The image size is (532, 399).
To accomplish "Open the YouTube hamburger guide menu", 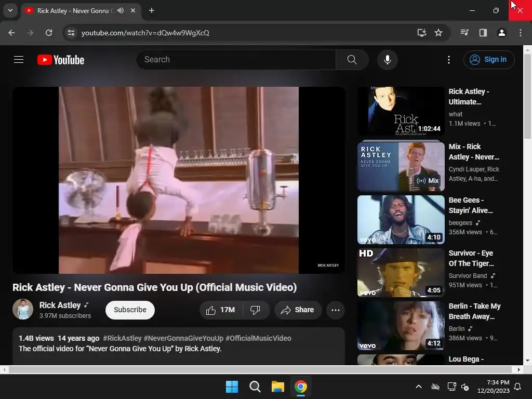I will click(x=19, y=60).
